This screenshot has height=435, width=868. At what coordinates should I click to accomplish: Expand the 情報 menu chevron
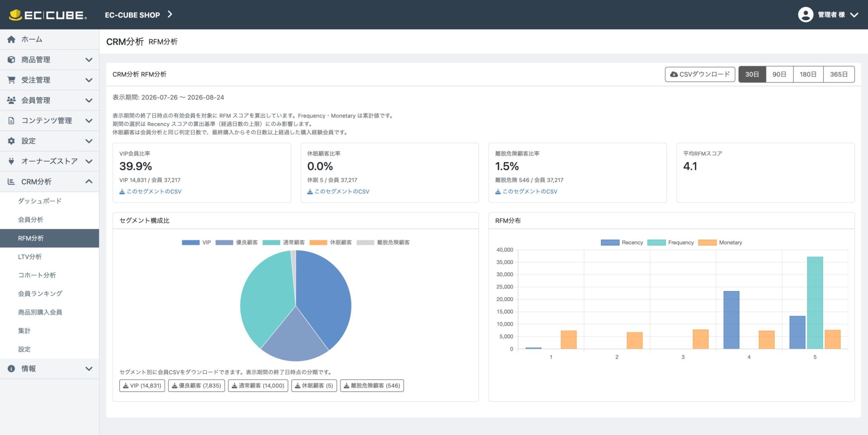[x=89, y=369]
